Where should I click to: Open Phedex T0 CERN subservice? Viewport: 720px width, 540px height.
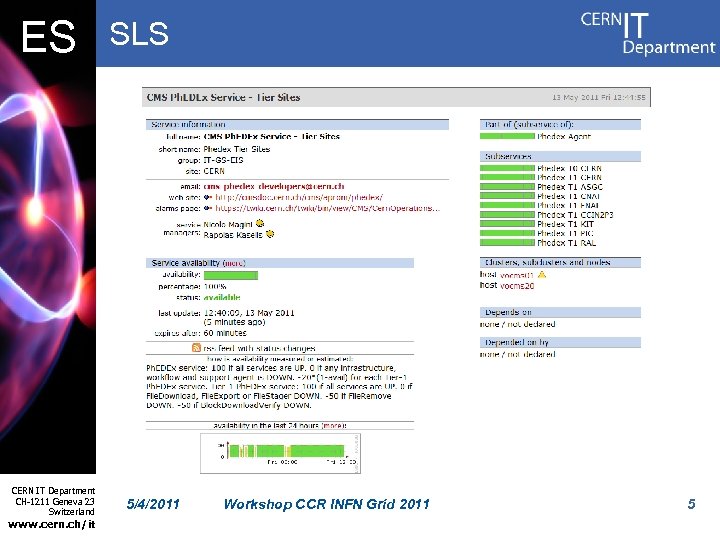569,169
